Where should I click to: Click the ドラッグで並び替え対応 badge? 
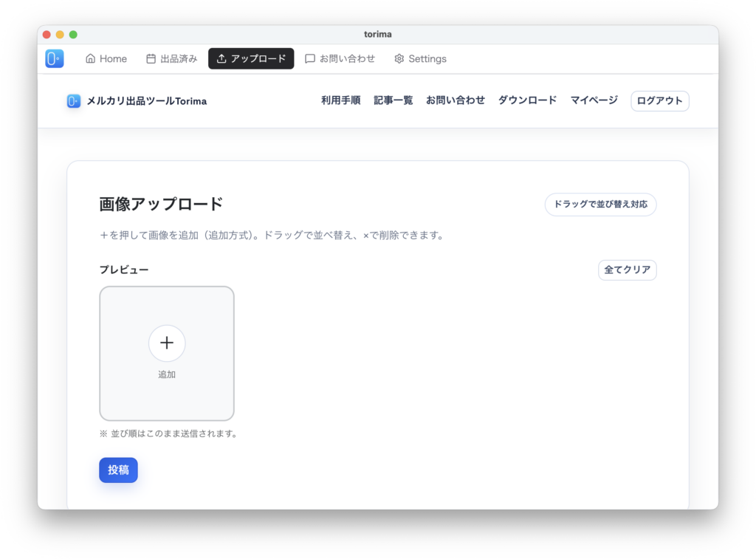pos(600,205)
